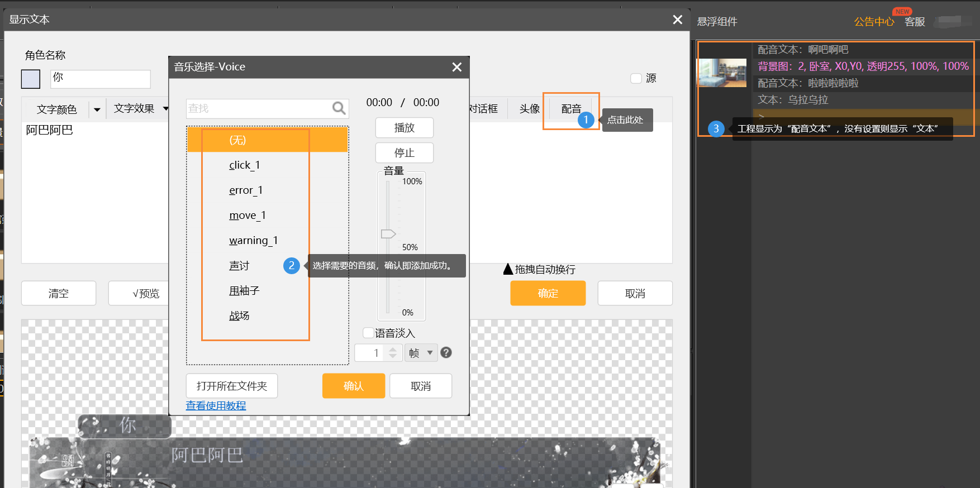Switch to the 头像 tab
The height and width of the screenshot is (488, 980).
(x=529, y=109)
